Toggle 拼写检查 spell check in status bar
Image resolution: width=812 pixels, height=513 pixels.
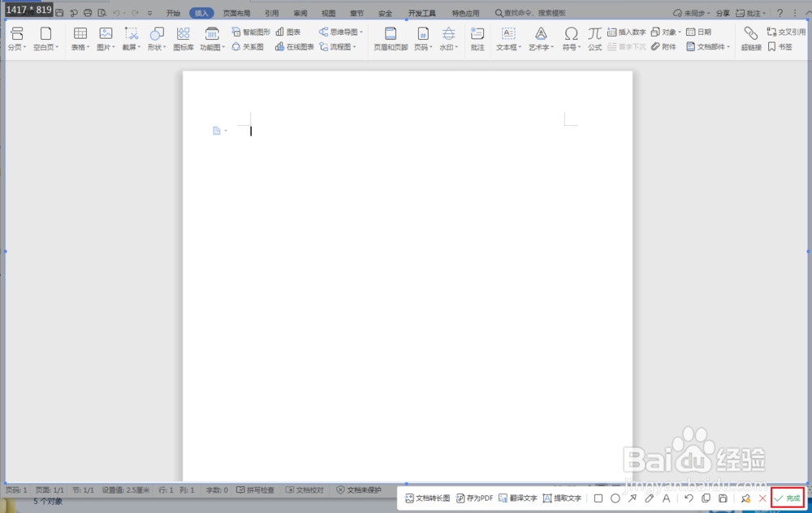click(x=255, y=489)
